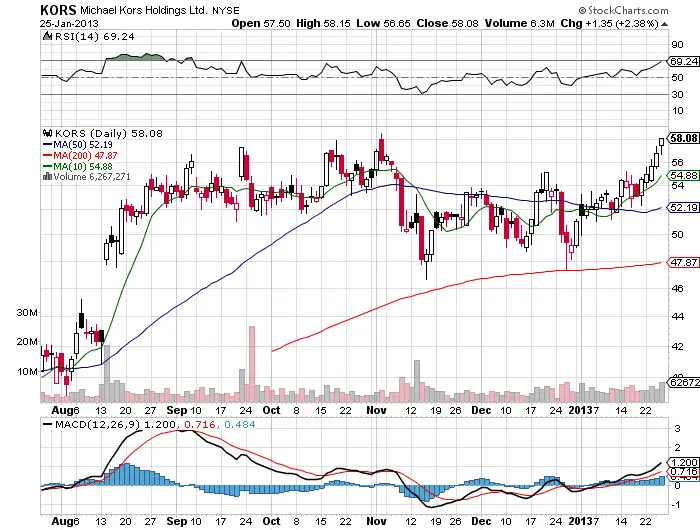Click the Volume 6.3M value in header

click(520, 23)
